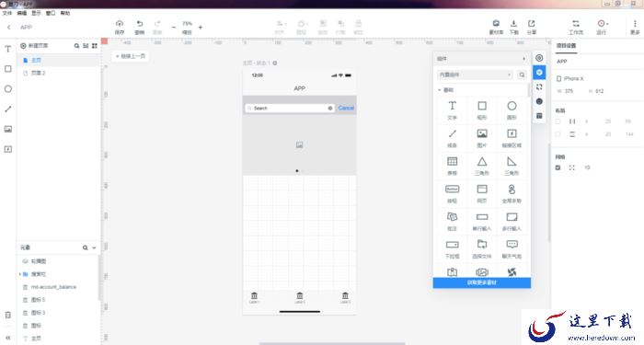The width and height of the screenshot is (644, 345).
Task: Choose the 全局手势 global gesture component
Action: (512, 193)
